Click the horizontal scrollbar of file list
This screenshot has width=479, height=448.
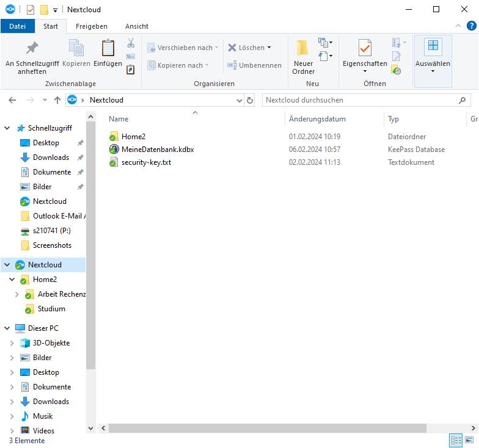pyautogui.click(x=268, y=428)
